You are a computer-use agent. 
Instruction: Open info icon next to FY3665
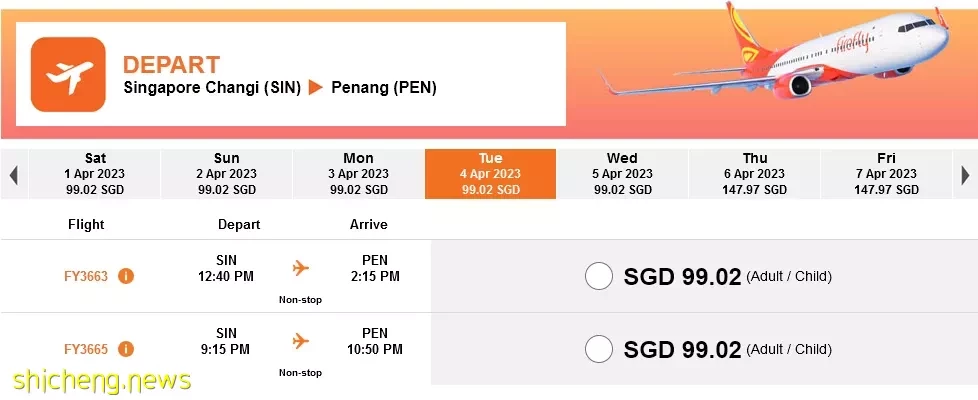[x=126, y=349]
